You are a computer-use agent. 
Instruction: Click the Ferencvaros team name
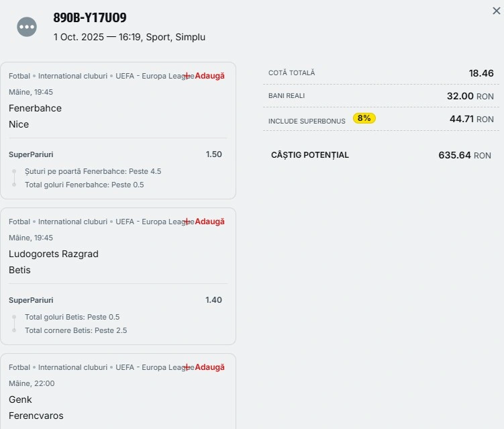(x=36, y=416)
